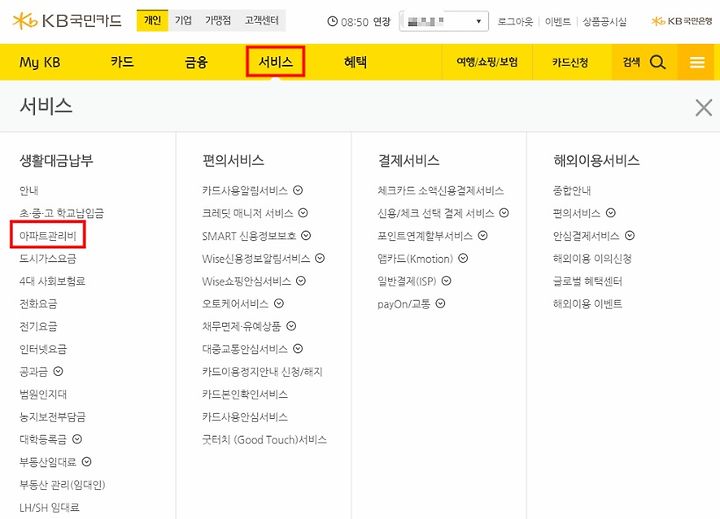Open the LH/SH 임대료 link
Image resolution: width=720 pixels, height=519 pixels.
(49, 507)
